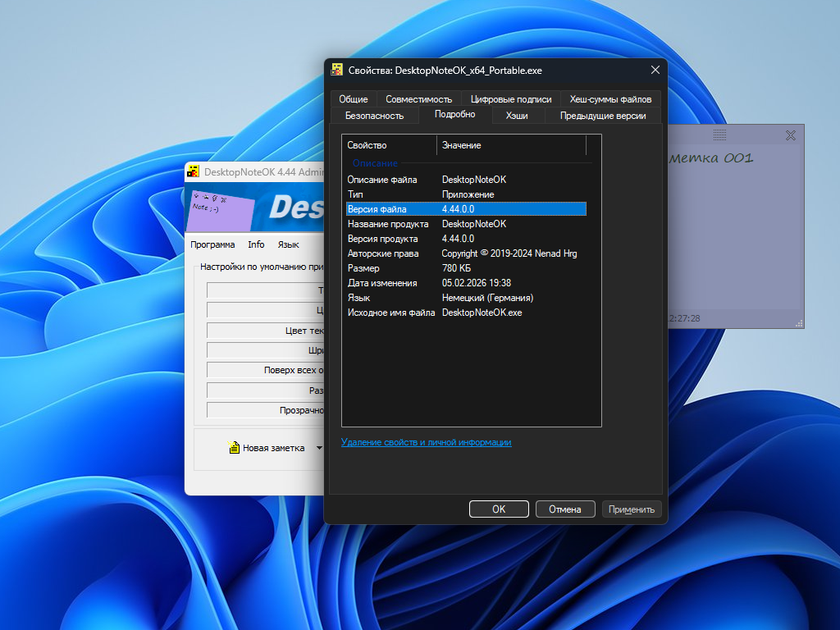The image size is (840, 630).
Task: Click the value Немецкий (Германия)
Action: tap(487, 298)
